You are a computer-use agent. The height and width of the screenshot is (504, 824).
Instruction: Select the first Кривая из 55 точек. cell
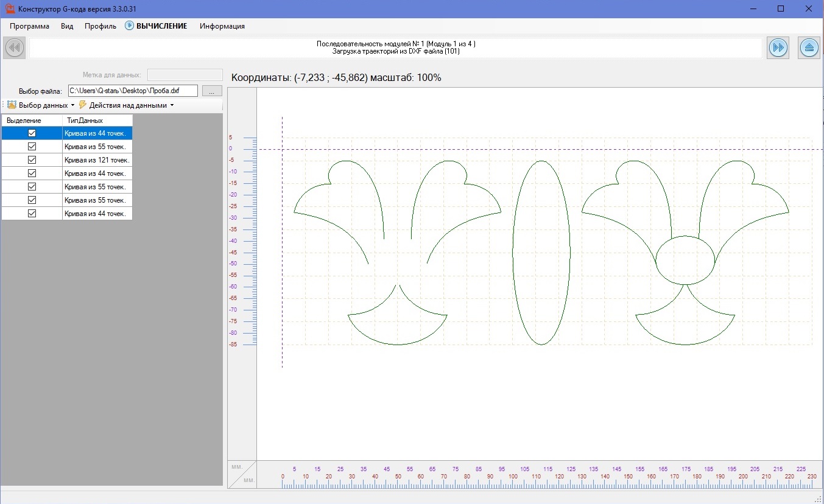(x=97, y=147)
